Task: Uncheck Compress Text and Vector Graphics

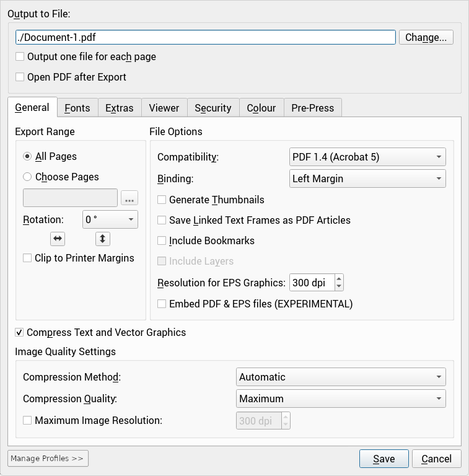Action: [20, 332]
